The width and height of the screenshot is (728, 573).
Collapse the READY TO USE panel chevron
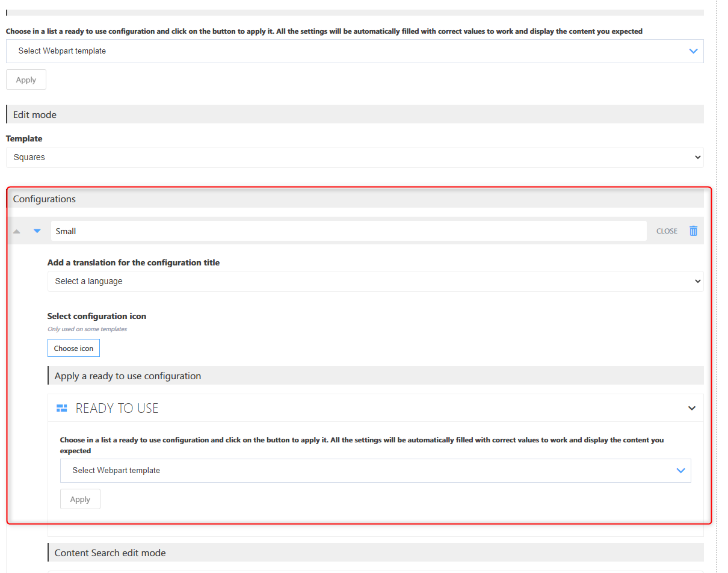pyautogui.click(x=692, y=408)
